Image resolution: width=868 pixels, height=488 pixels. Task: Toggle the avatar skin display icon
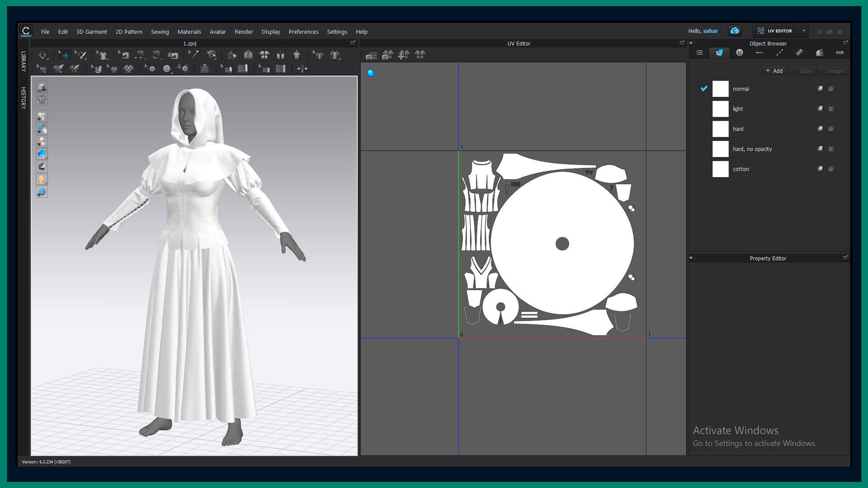click(x=42, y=179)
